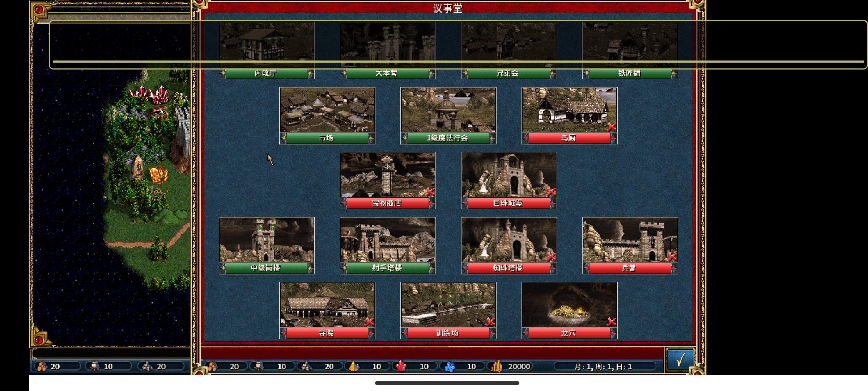868x391 pixels.
Task: Click the golden artifact on the map
Action: click(x=158, y=175)
